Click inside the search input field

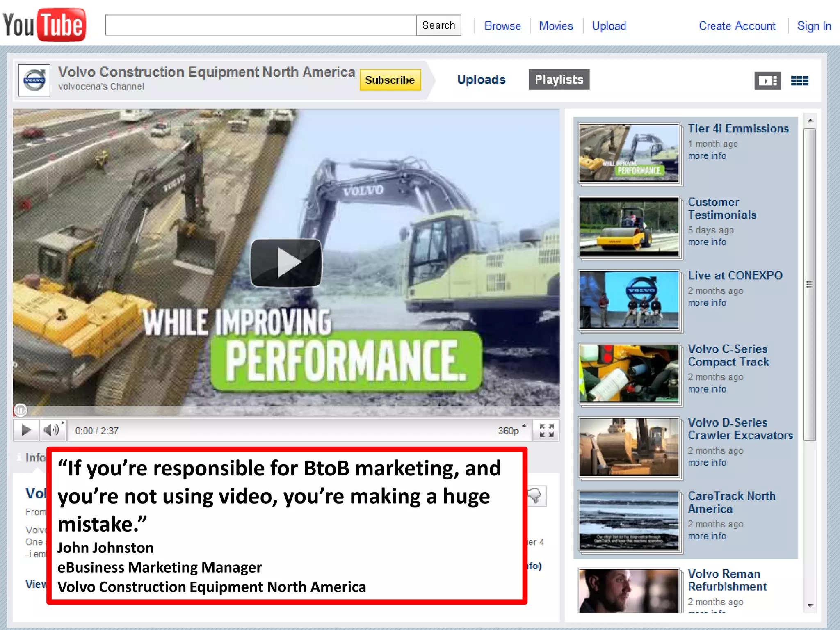pos(261,25)
